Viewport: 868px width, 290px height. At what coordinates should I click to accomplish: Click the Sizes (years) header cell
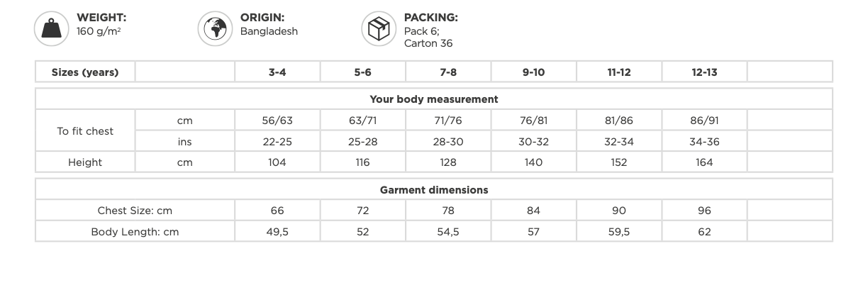(85, 72)
